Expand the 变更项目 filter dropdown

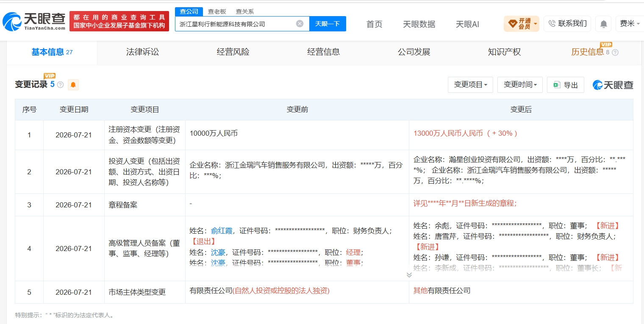470,85
